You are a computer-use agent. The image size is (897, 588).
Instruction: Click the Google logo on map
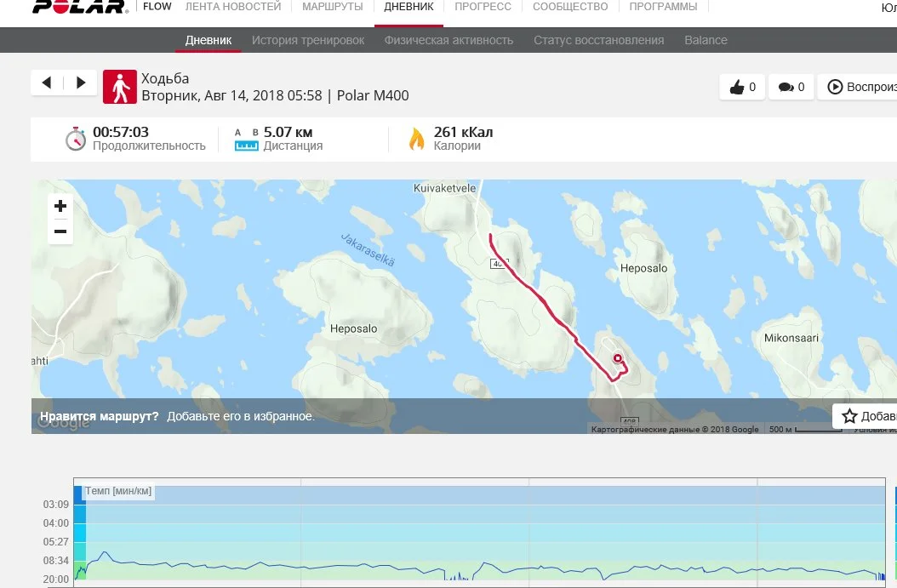coord(64,421)
